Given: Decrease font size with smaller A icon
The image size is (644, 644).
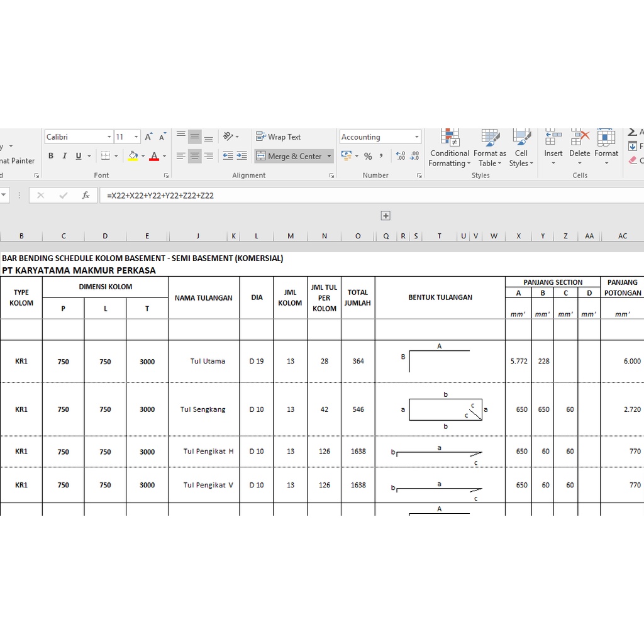Looking at the screenshot, I should [x=163, y=136].
